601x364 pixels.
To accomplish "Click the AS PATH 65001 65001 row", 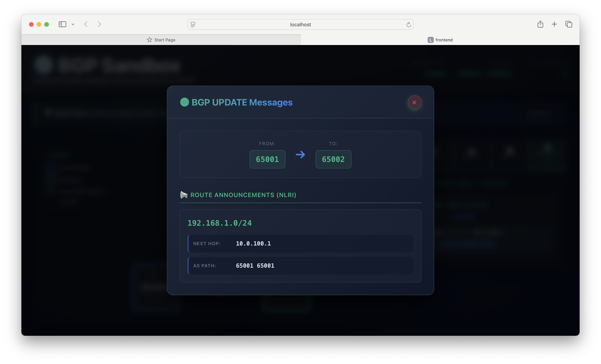I will click(300, 266).
